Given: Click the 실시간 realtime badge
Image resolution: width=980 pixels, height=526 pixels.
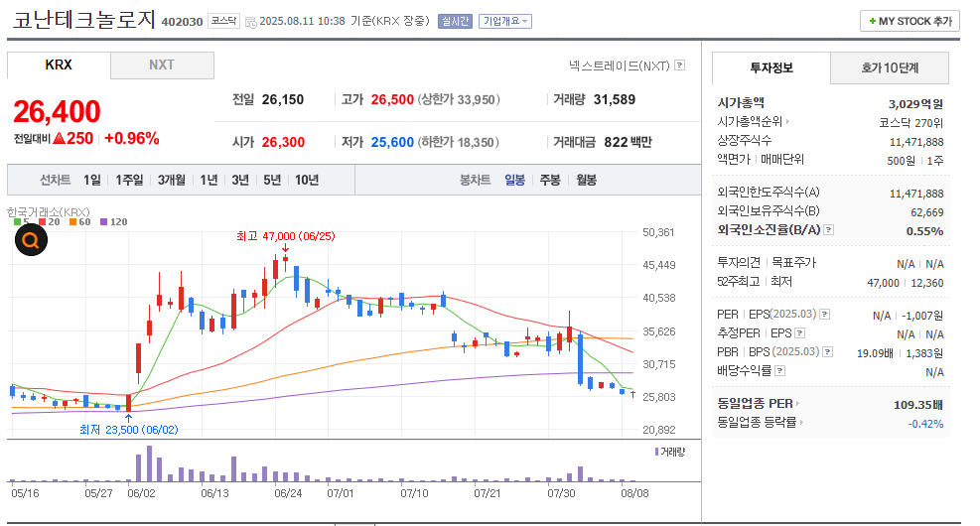Looking at the screenshot, I should tap(455, 21).
